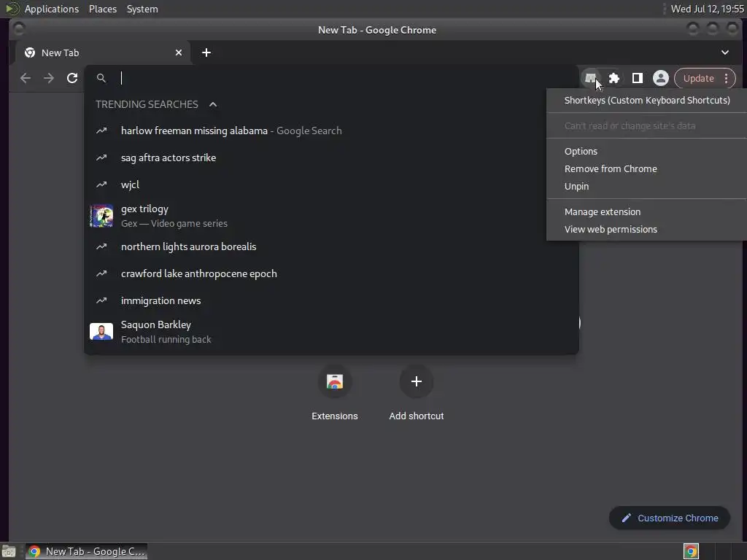Collapse the Trending Searches section
The image size is (747, 560).
213,104
